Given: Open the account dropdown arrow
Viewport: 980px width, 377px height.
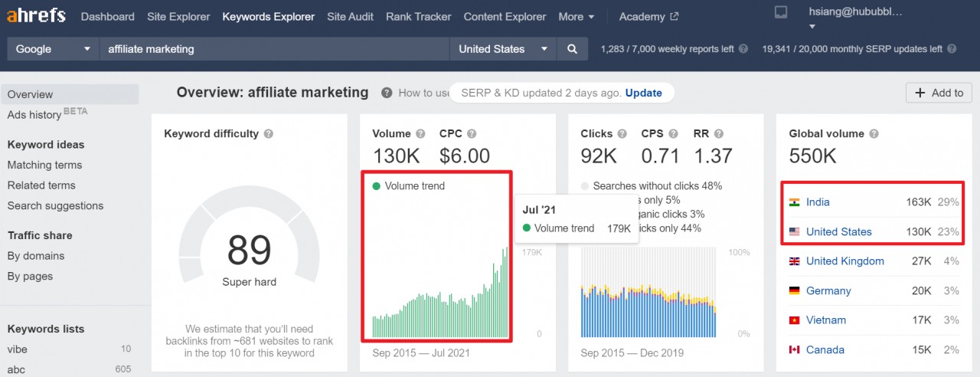Looking at the screenshot, I should pyautogui.click(x=813, y=26).
